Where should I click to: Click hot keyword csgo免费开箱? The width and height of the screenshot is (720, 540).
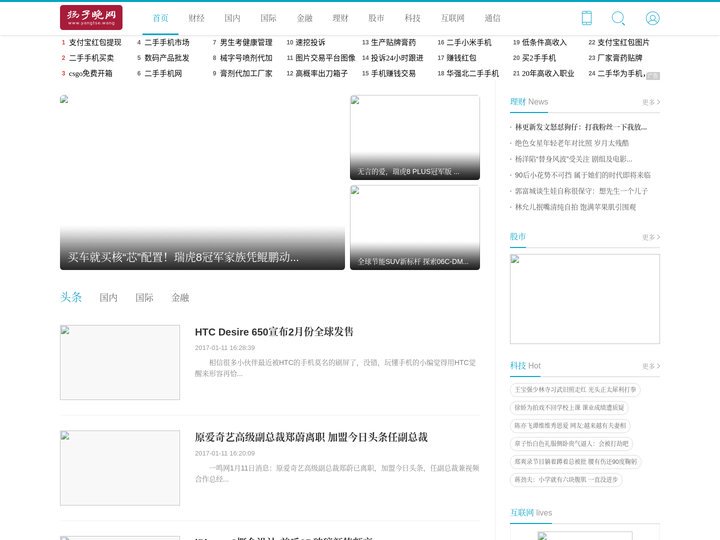tap(90, 73)
